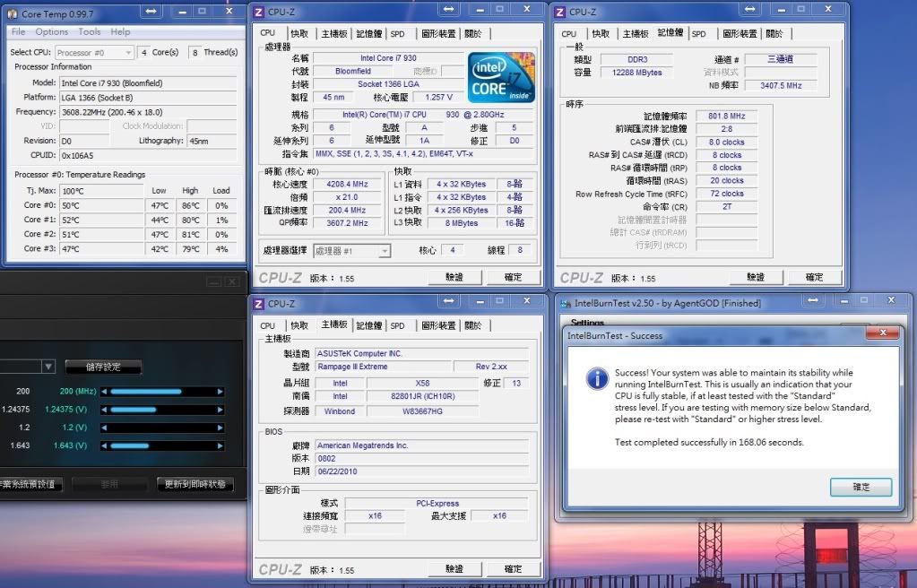The height and width of the screenshot is (588, 917).
Task: Click the Core Temp title bar app icon
Action: coord(13,13)
